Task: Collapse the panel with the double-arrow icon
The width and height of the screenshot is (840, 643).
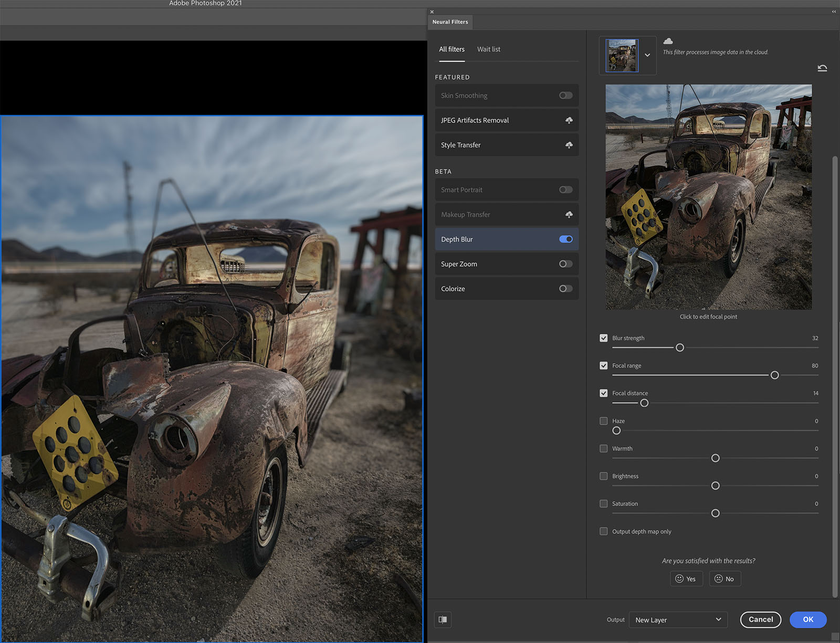Action: point(834,12)
